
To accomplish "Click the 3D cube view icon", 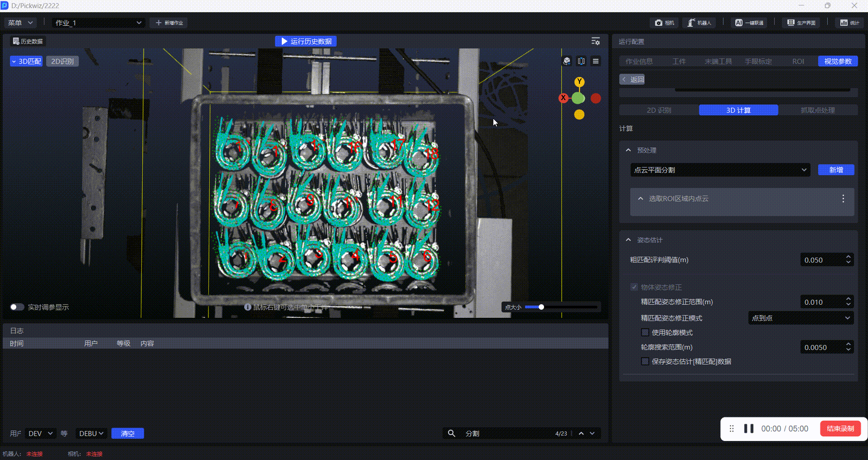I will pos(567,61).
